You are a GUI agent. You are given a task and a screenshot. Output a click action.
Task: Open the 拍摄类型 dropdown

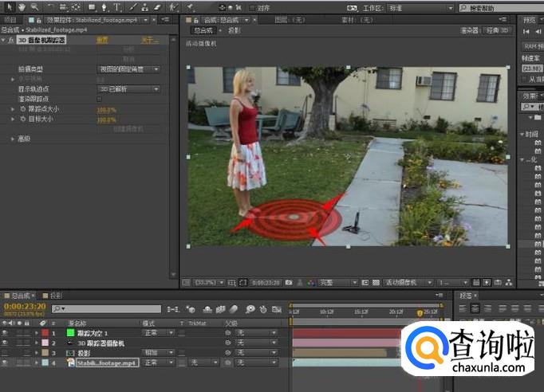[128, 69]
